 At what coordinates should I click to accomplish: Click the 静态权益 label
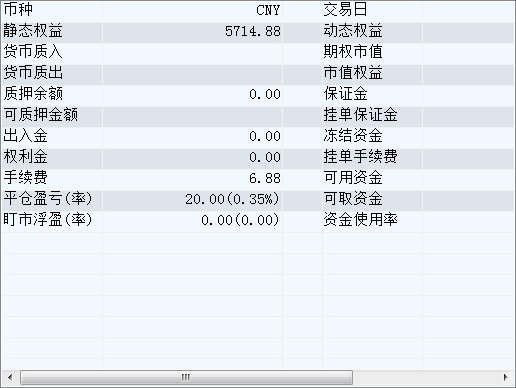33,31
